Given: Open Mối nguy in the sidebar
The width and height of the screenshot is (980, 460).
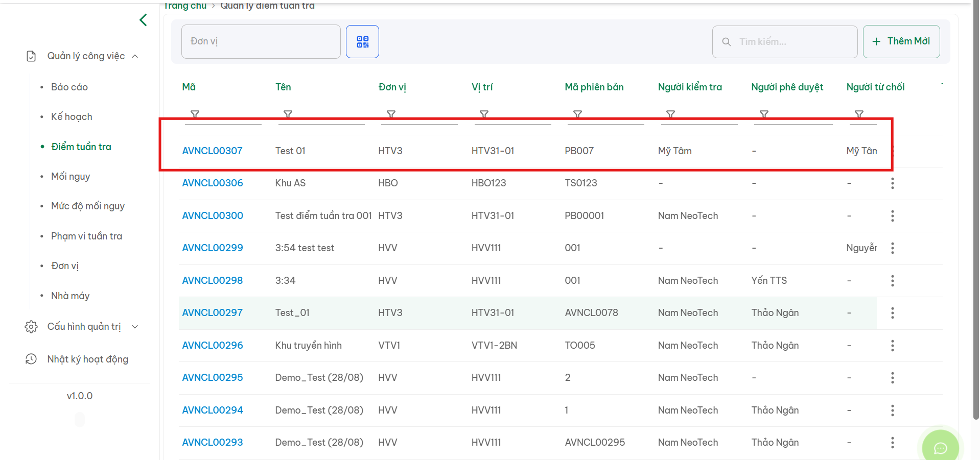Looking at the screenshot, I should tap(71, 177).
